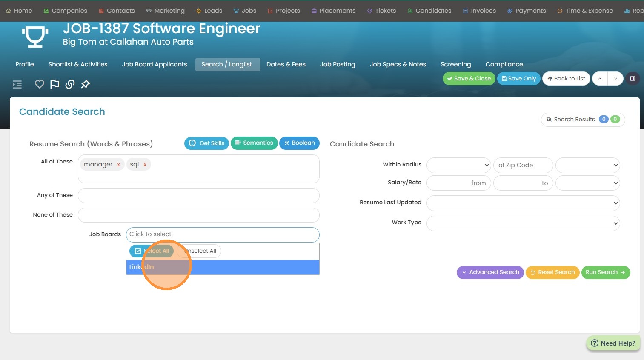644x360 pixels.
Task: Navigate to Jobs in the top bar
Action: click(245, 11)
